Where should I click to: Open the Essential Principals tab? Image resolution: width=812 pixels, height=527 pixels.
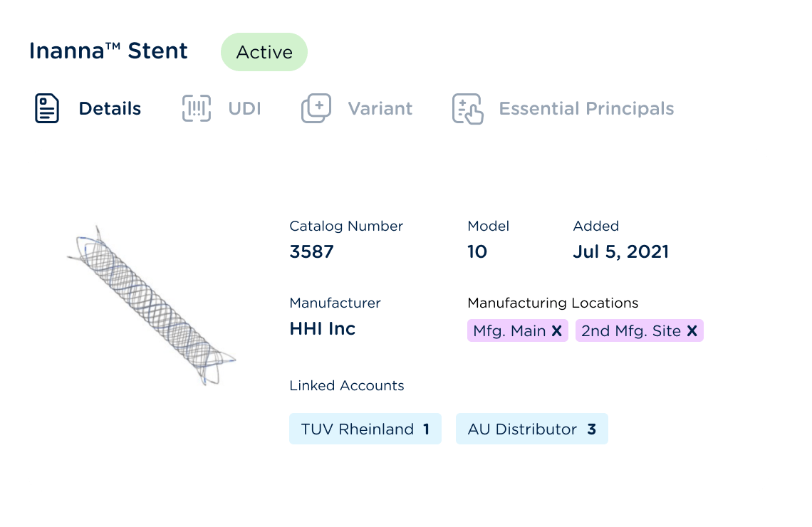pos(586,109)
